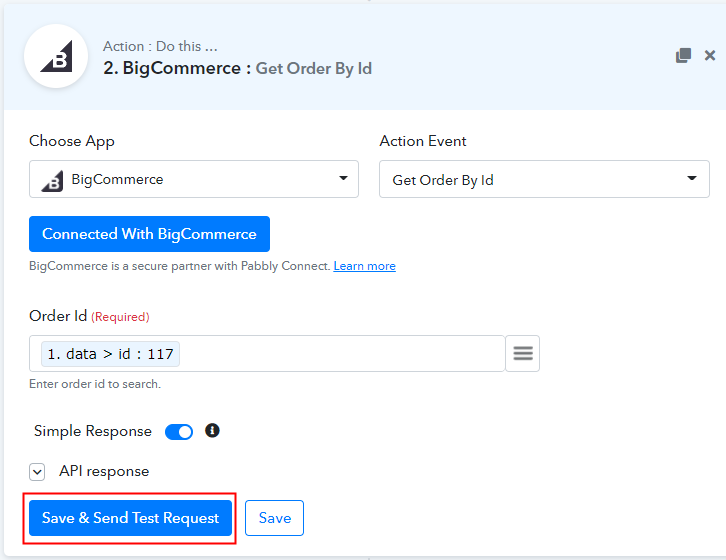Click the API response label
The image size is (726, 560).
(x=104, y=472)
